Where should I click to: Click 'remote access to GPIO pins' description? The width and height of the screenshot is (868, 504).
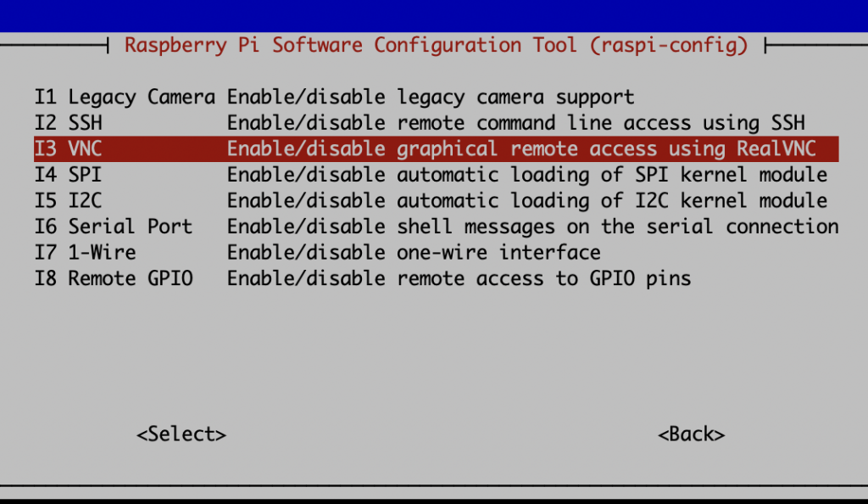pos(544,278)
